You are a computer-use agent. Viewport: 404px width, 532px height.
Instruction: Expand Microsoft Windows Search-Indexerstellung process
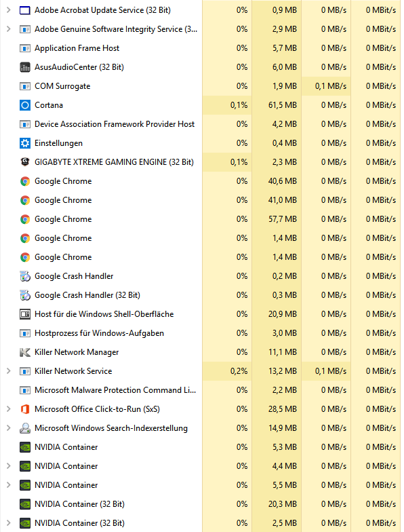(x=8, y=428)
